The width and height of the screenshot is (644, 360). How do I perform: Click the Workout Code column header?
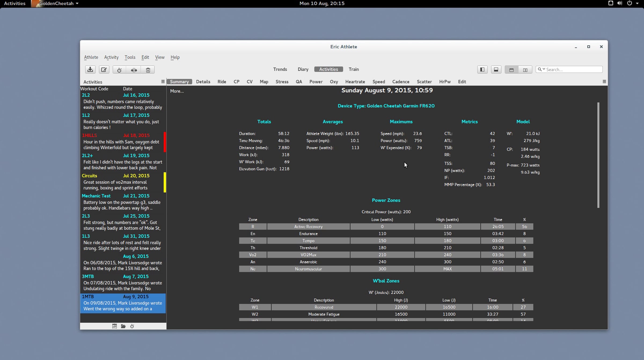[94, 89]
